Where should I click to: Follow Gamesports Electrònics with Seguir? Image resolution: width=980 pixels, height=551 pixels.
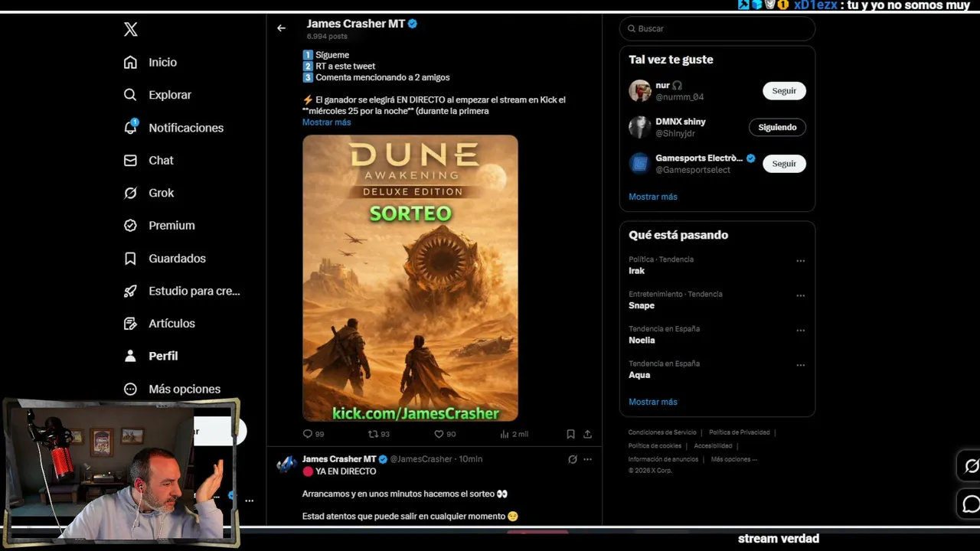(x=784, y=164)
